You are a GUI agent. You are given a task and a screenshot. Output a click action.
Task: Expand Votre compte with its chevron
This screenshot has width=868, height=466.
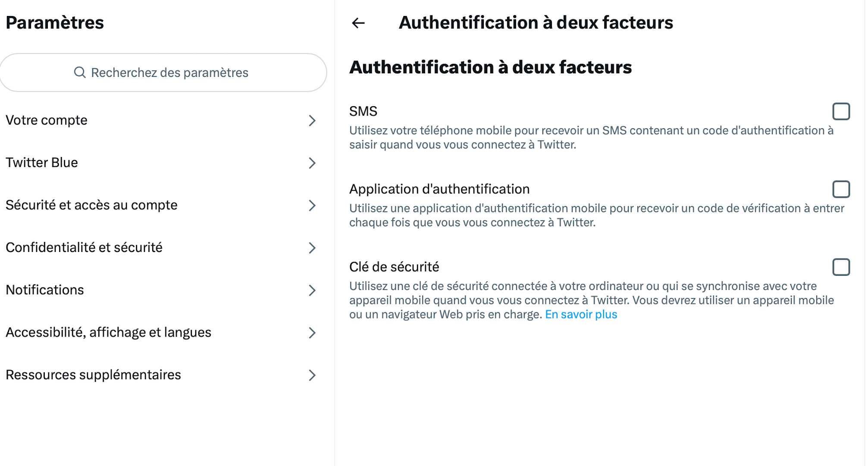tap(312, 120)
